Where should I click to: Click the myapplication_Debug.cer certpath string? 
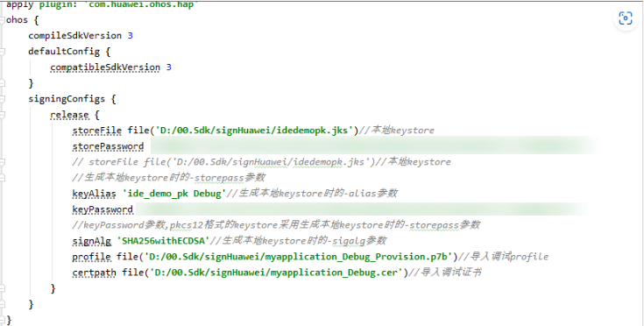(x=276, y=273)
